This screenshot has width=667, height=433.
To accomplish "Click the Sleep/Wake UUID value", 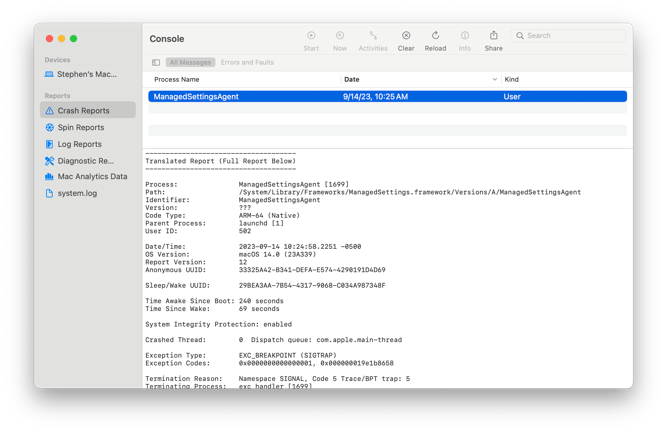I will [x=312, y=285].
